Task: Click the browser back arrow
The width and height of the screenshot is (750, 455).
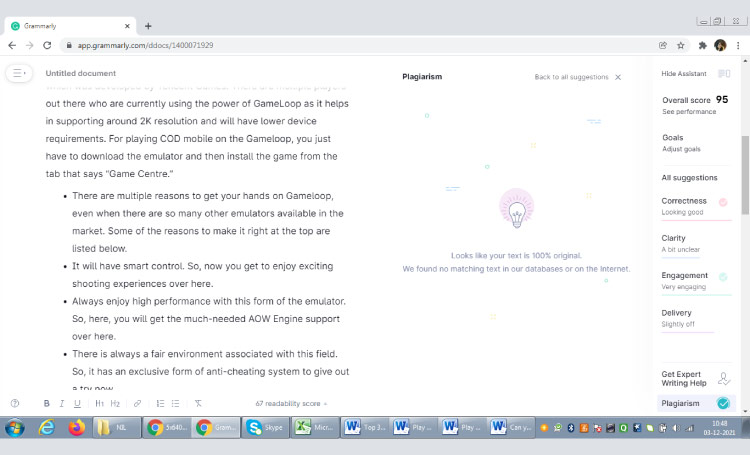Action: [12, 45]
